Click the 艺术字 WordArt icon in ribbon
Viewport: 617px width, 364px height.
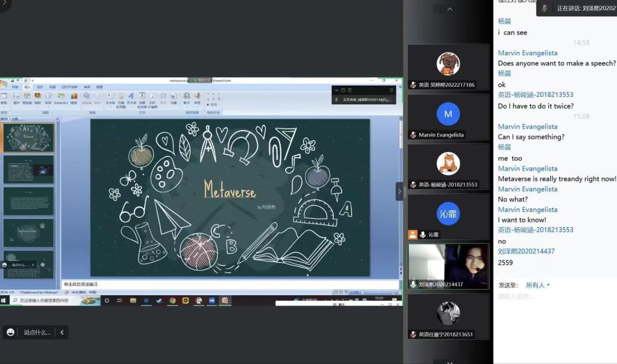pos(131,98)
